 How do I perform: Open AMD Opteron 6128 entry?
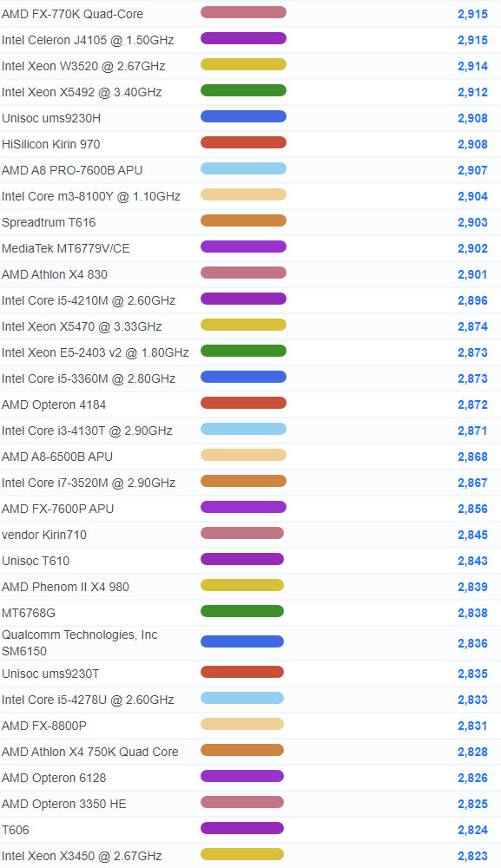coord(54,777)
